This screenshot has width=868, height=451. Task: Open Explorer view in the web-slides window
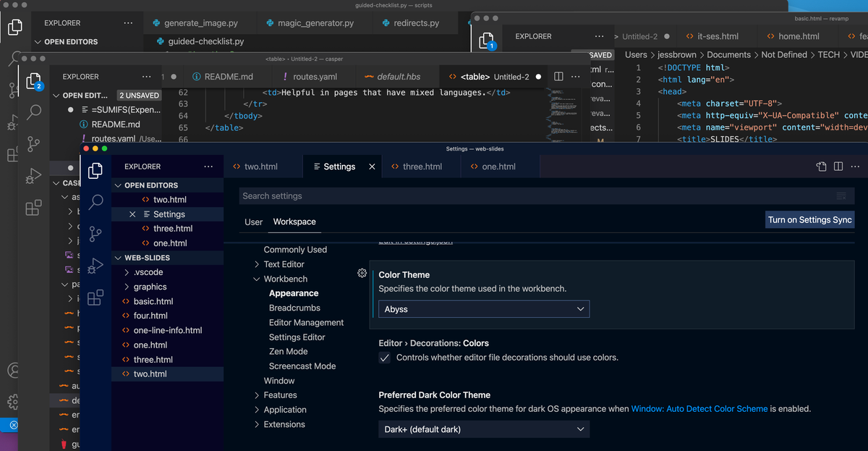tap(95, 171)
